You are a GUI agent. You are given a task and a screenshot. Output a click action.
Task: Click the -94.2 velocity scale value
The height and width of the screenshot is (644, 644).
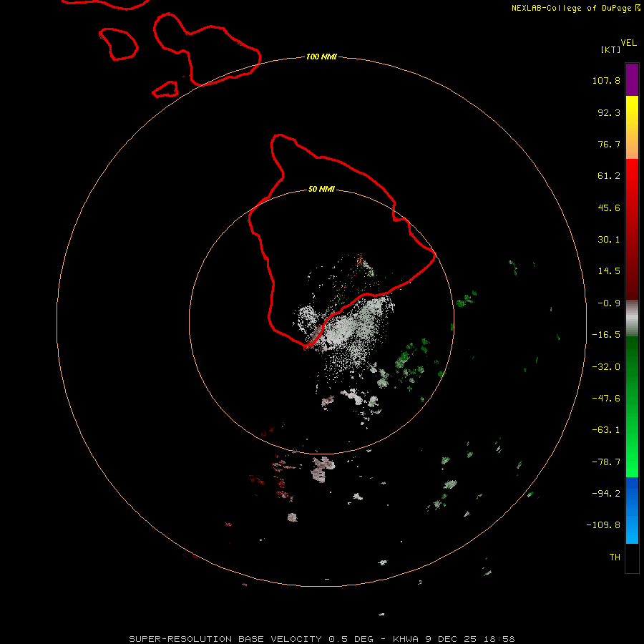[606, 493]
